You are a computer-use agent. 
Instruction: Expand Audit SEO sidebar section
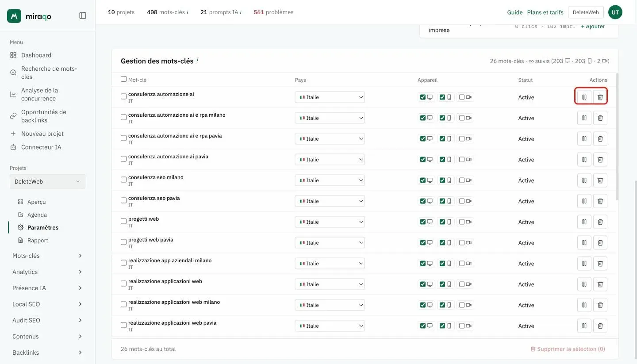click(x=47, y=320)
